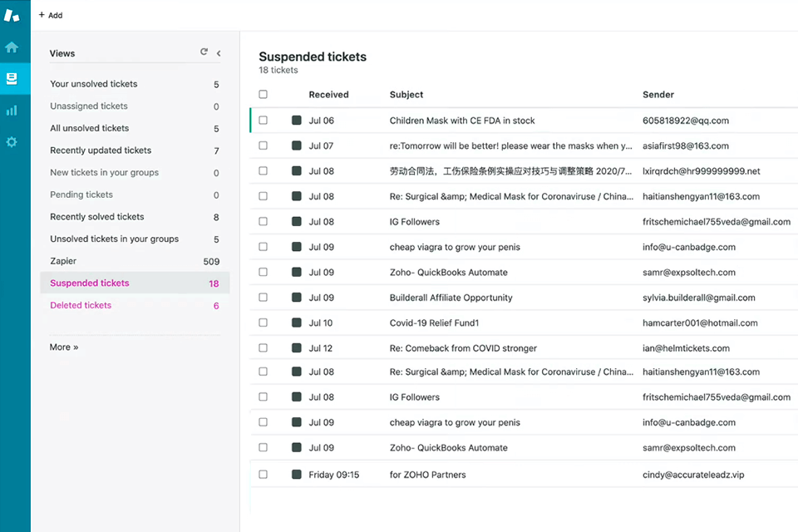Click status square for Covid-19 Relief Fund1

[x=296, y=323]
